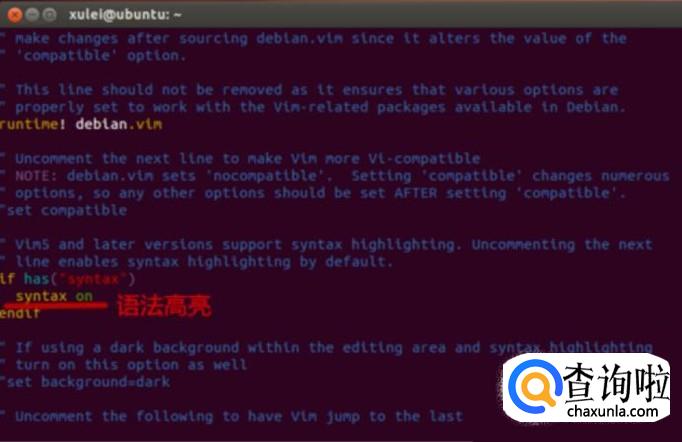Click the xulei@ubuntu terminal title

[x=125, y=15]
